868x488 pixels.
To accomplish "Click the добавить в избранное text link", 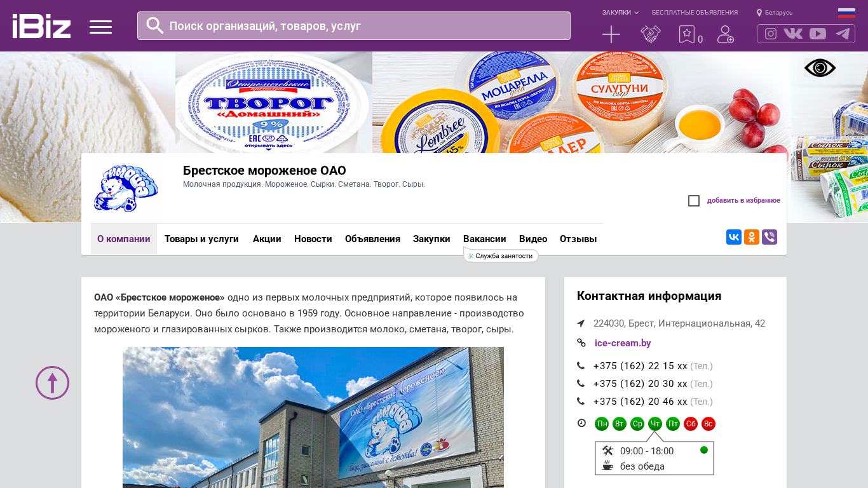I will point(743,201).
